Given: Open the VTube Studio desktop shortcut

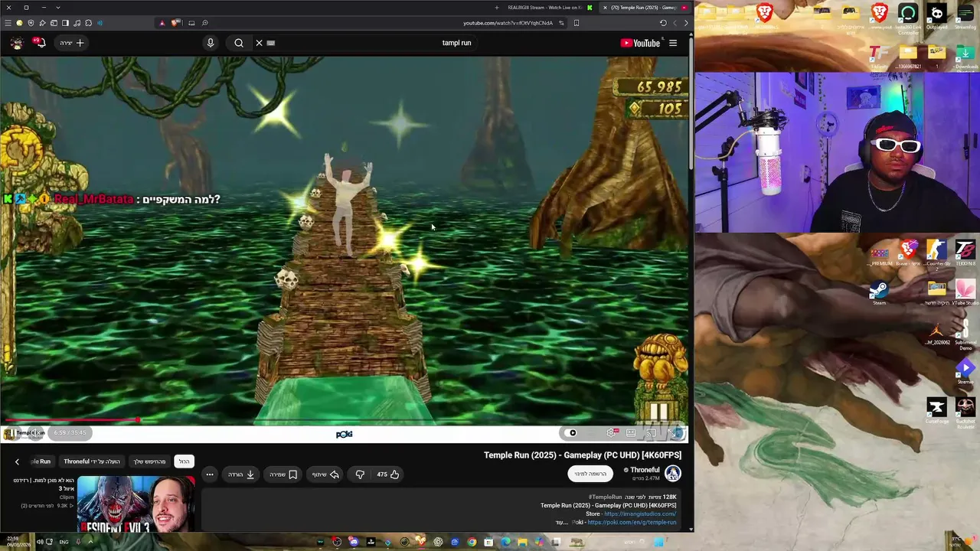Looking at the screenshot, I should click(965, 292).
